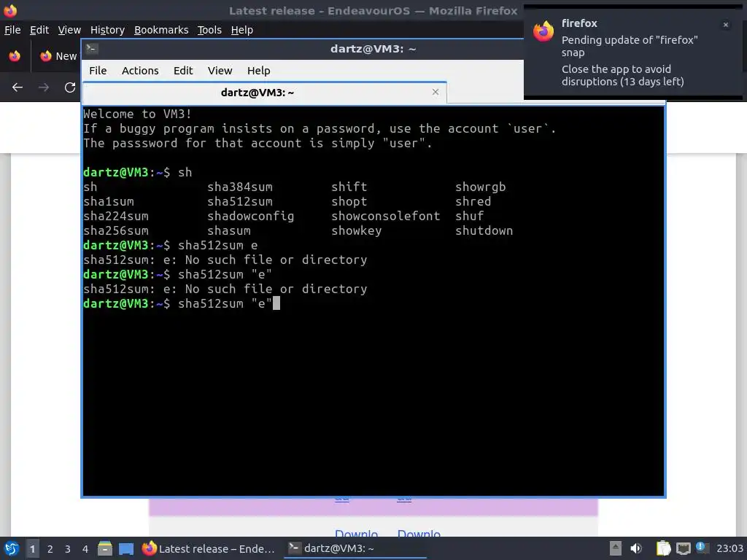
Task: Click the clipboard tray icon
Action: (x=663, y=548)
